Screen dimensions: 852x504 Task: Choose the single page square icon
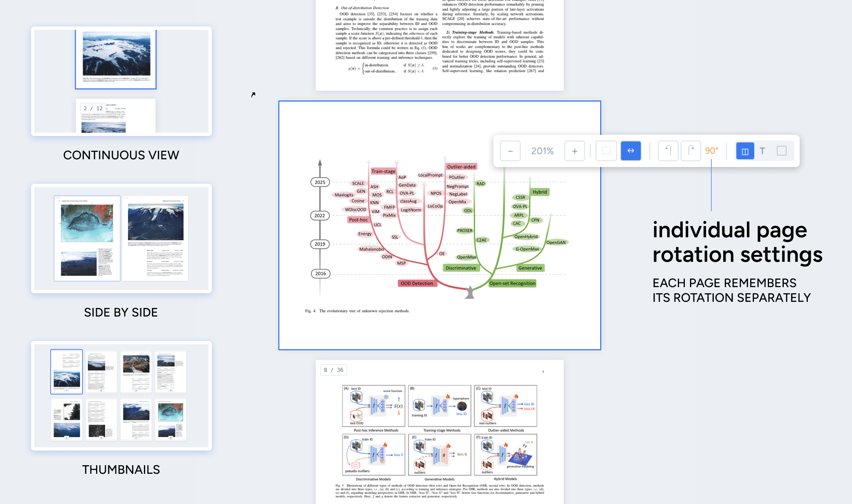[x=782, y=151]
